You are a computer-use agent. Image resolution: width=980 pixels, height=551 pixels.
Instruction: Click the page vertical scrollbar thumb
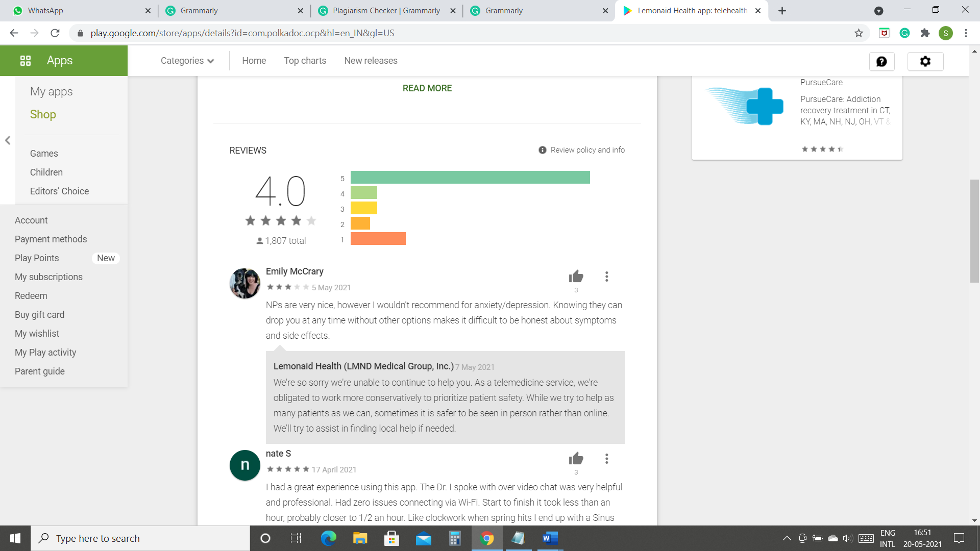(x=974, y=231)
